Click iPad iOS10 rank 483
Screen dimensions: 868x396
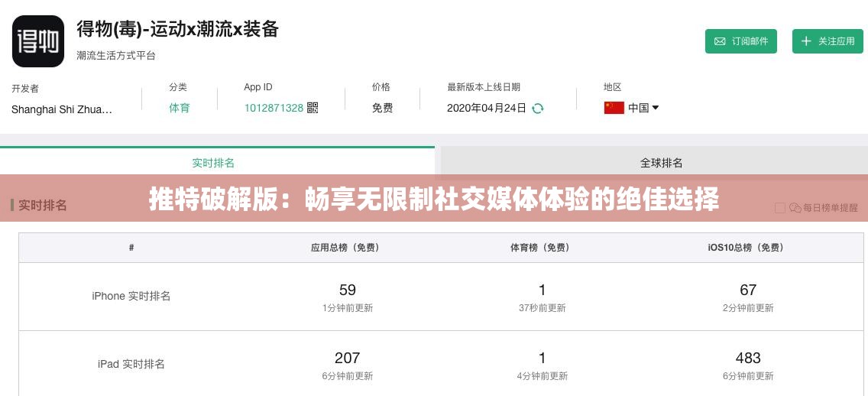[748, 358]
